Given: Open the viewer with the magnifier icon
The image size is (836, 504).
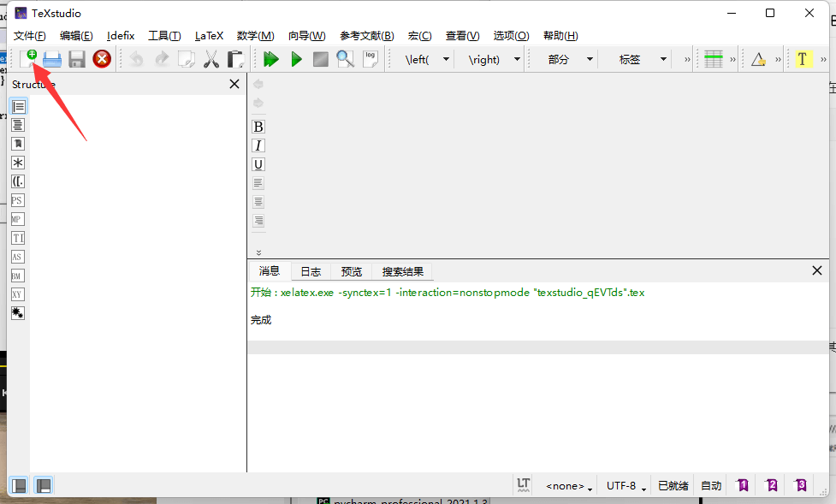Looking at the screenshot, I should point(346,59).
